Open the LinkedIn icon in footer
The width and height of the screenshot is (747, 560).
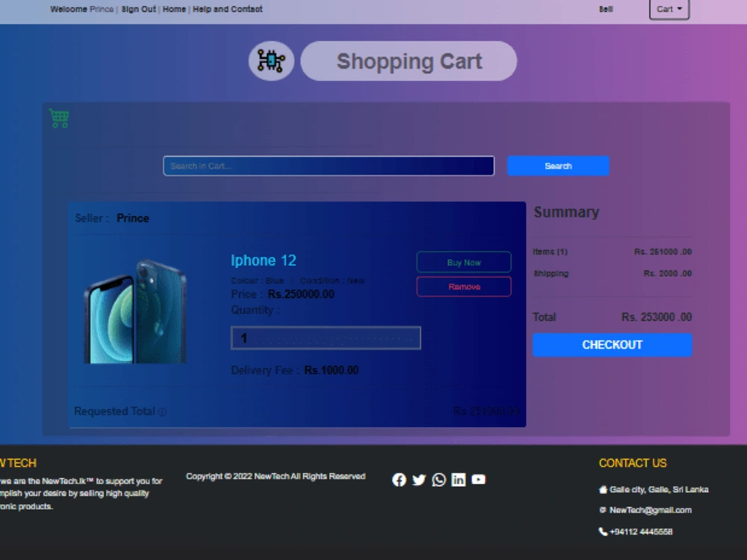(459, 479)
